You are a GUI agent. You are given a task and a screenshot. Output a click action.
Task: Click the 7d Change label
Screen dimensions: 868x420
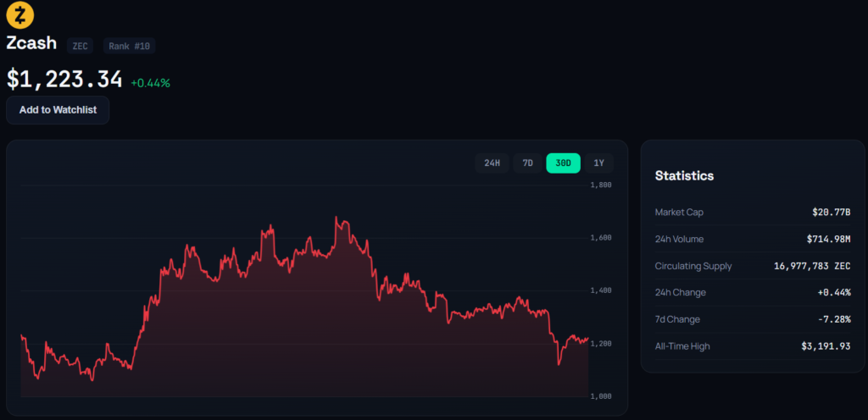[x=677, y=319]
